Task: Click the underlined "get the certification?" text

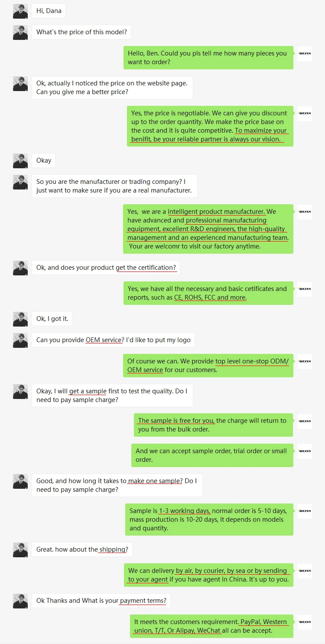Action: coord(146,268)
